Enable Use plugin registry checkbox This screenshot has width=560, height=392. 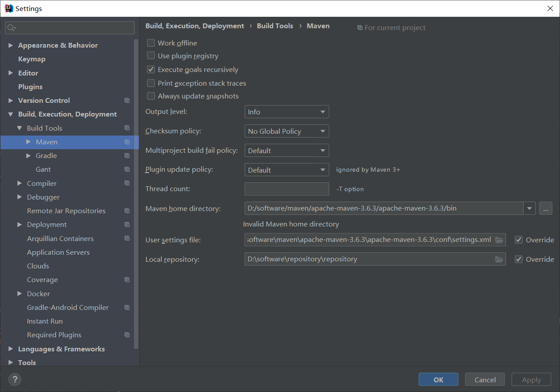[x=151, y=56]
